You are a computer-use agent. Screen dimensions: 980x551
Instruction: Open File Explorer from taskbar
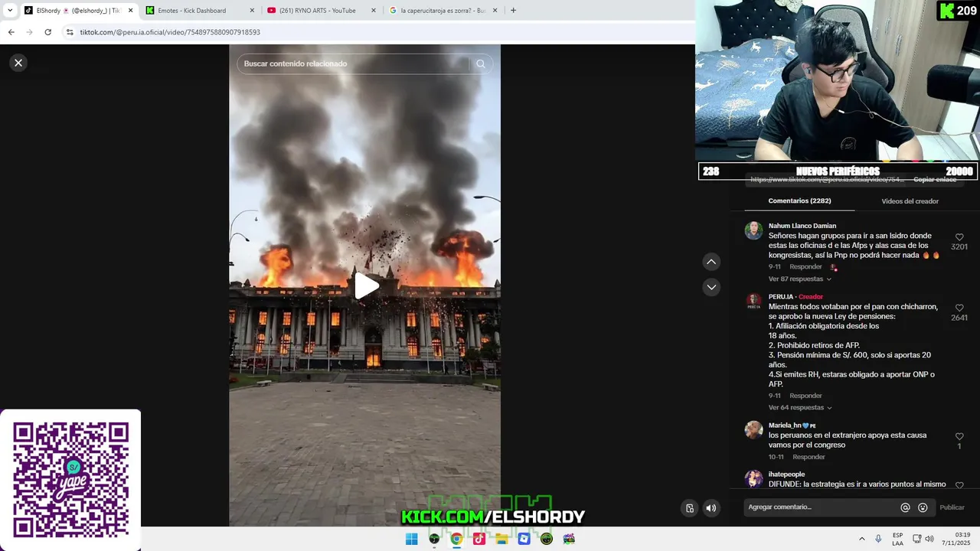click(x=501, y=539)
